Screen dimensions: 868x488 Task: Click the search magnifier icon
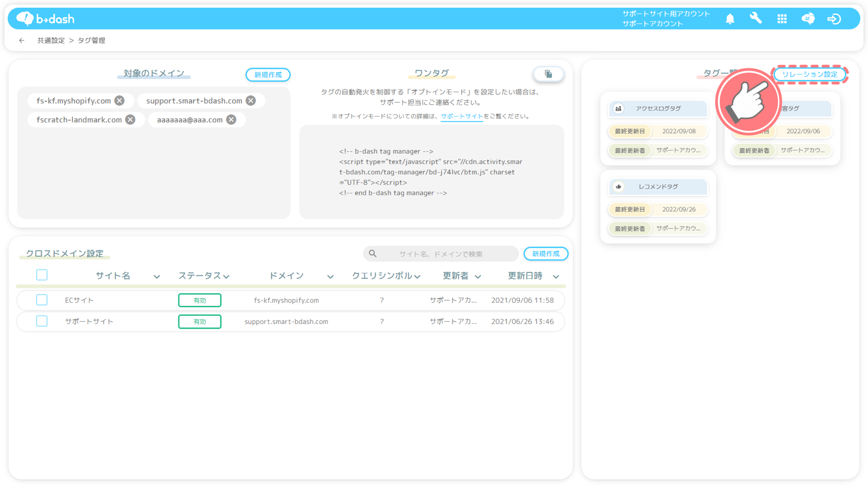[x=372, y=253]
